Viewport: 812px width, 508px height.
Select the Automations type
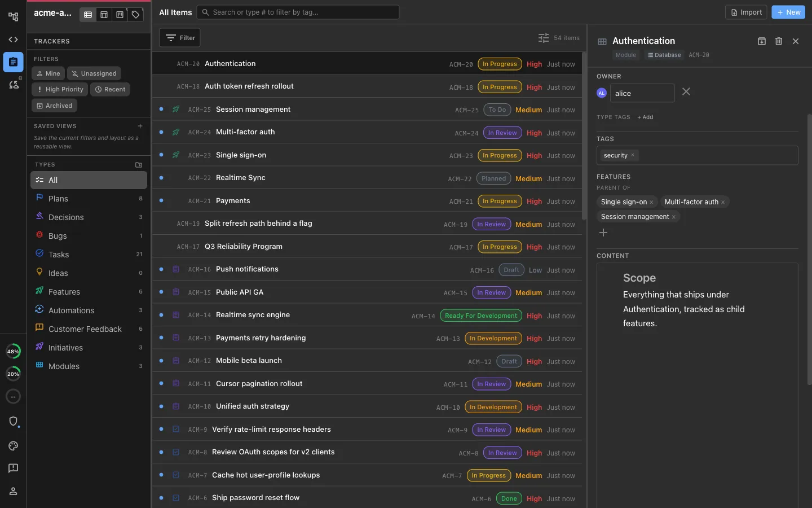point(89,310)
